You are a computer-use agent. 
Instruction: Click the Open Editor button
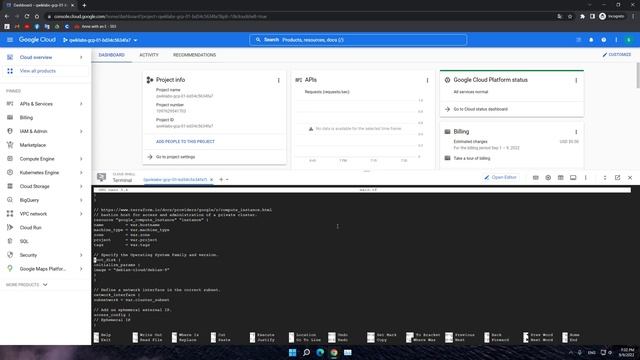tap(500, 178)
